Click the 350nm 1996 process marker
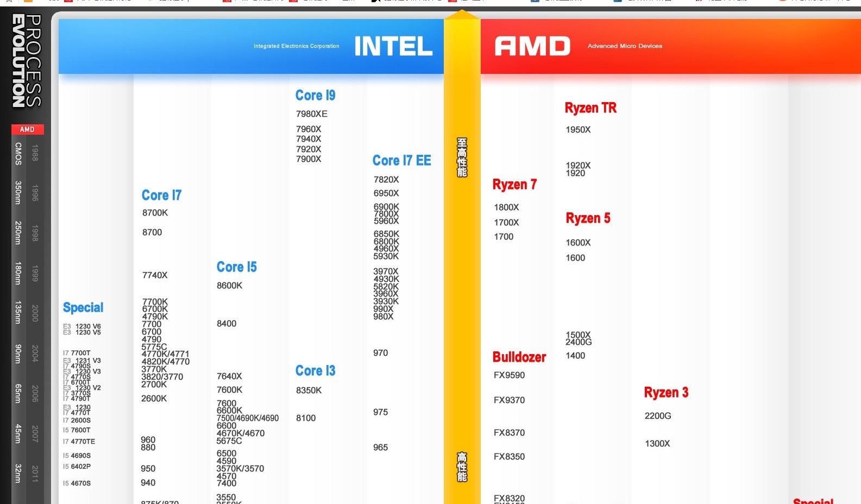861x504 pixels. pos(27,193)
